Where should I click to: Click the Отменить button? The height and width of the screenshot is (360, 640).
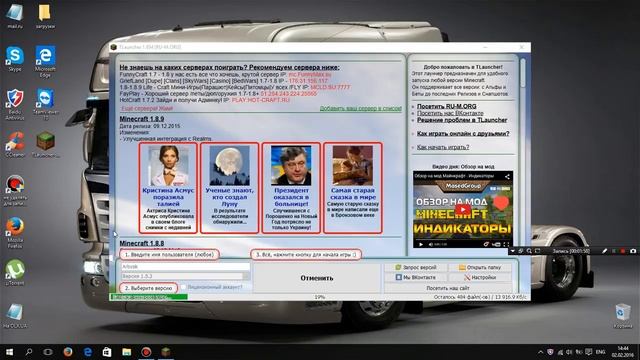coord(317,278)
